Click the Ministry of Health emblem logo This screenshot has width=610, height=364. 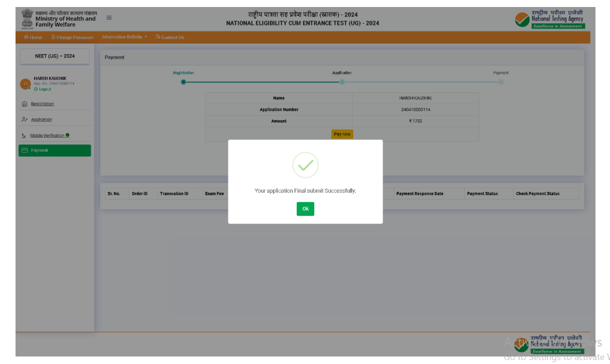coord(27,19)
